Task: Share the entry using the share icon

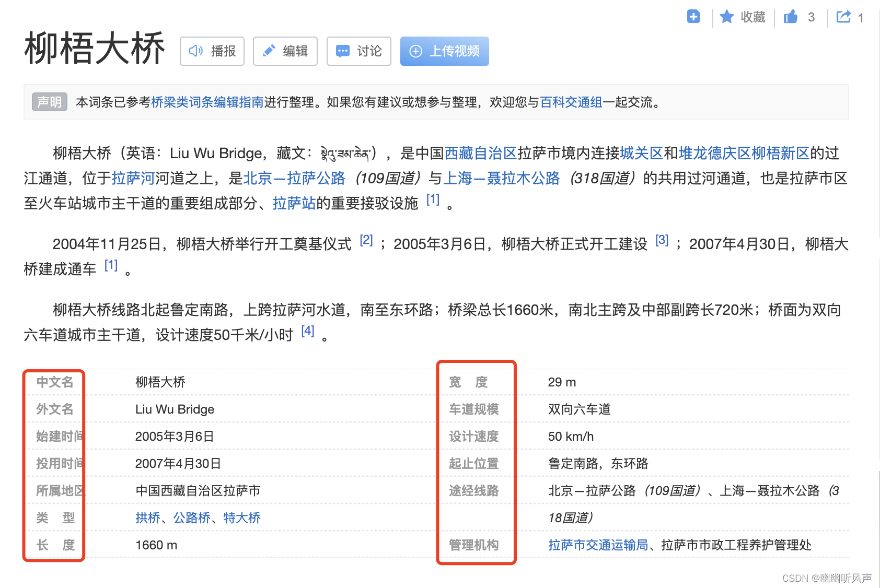Action: tap(843, 17)
